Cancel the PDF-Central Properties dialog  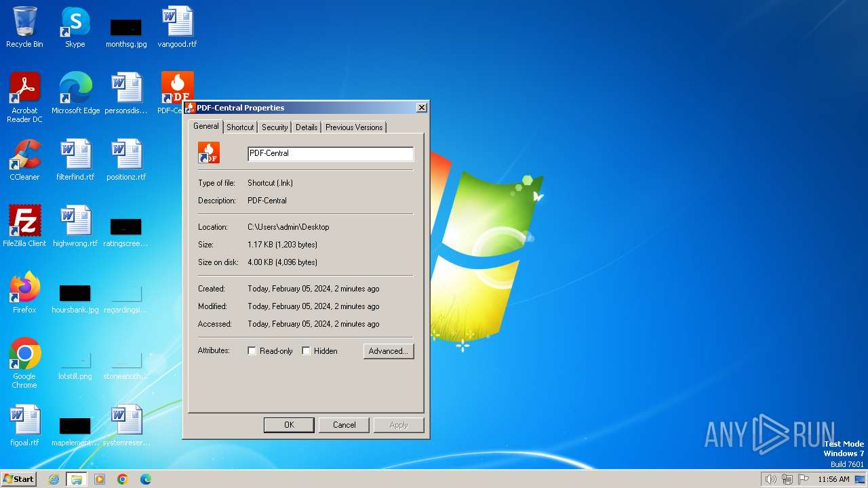(344, 425)
